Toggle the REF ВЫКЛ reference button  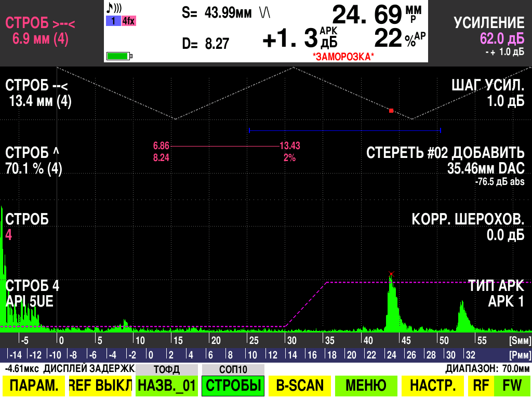100,385
